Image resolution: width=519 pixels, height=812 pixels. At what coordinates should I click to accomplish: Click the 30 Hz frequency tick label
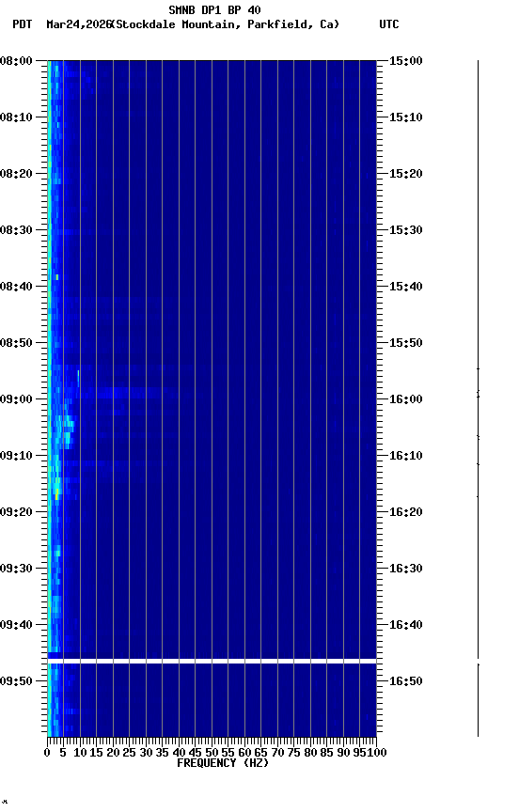click(x=146, y=754)
